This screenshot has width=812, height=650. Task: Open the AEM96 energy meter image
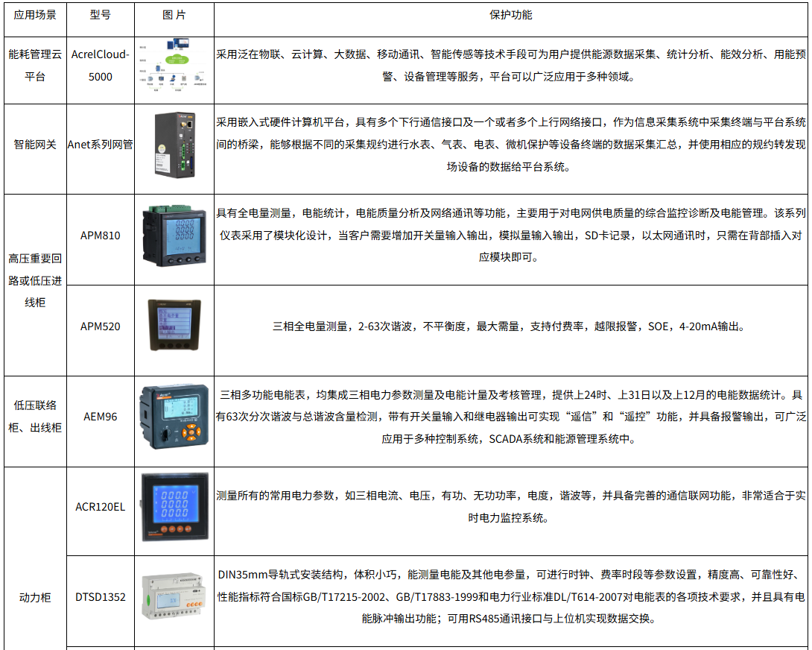[x=174, y=417]
